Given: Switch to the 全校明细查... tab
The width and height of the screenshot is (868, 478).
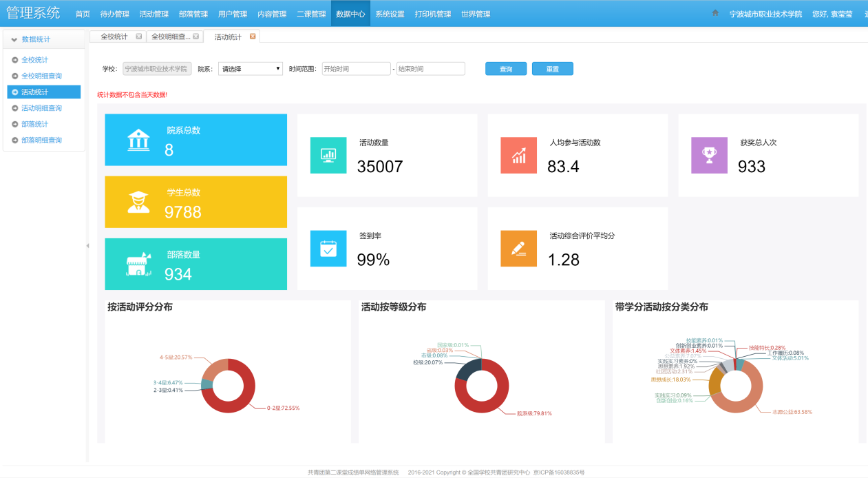Looking at the screenshot, I should click(171, 37).
